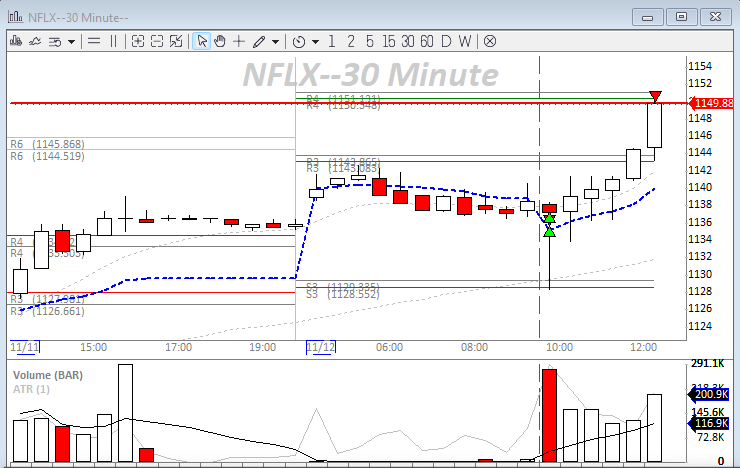Switch to the 2 minute timeframe

(x=351, y=42)
